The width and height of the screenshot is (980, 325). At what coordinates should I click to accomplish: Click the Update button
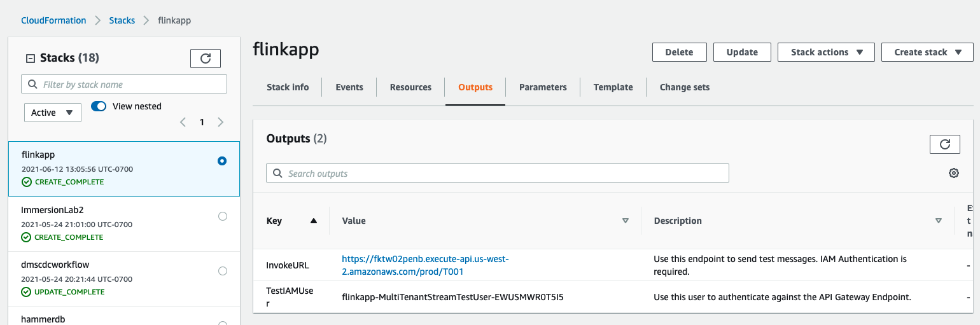(x=742, y=52)
